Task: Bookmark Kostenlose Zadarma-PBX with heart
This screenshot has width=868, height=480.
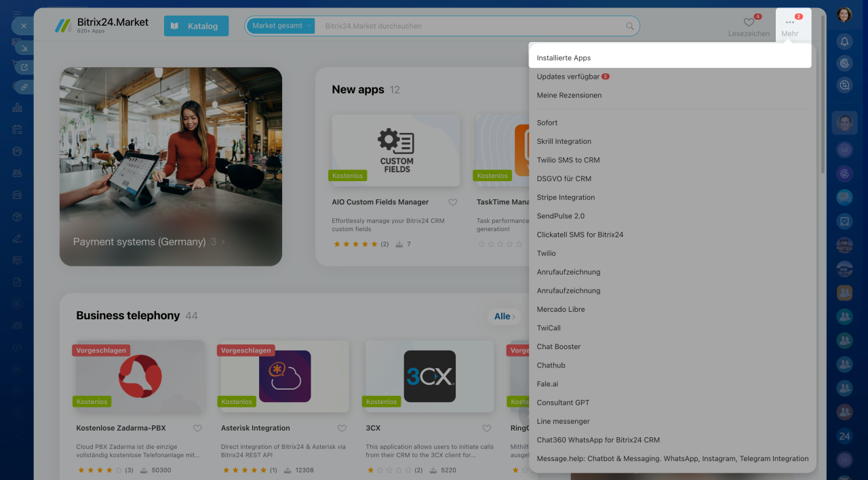Action: [197, 428]
